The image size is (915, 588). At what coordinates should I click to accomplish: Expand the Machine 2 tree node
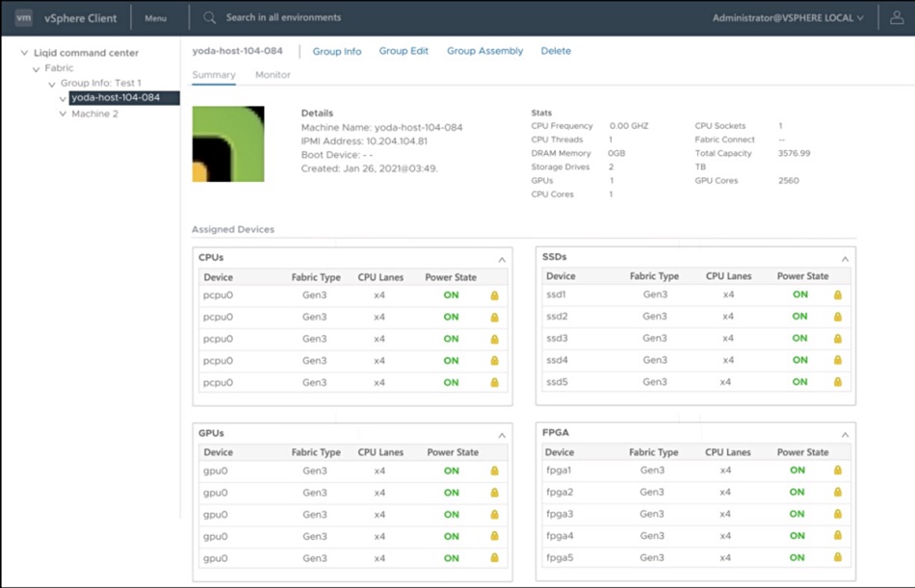tap(63, 114)
